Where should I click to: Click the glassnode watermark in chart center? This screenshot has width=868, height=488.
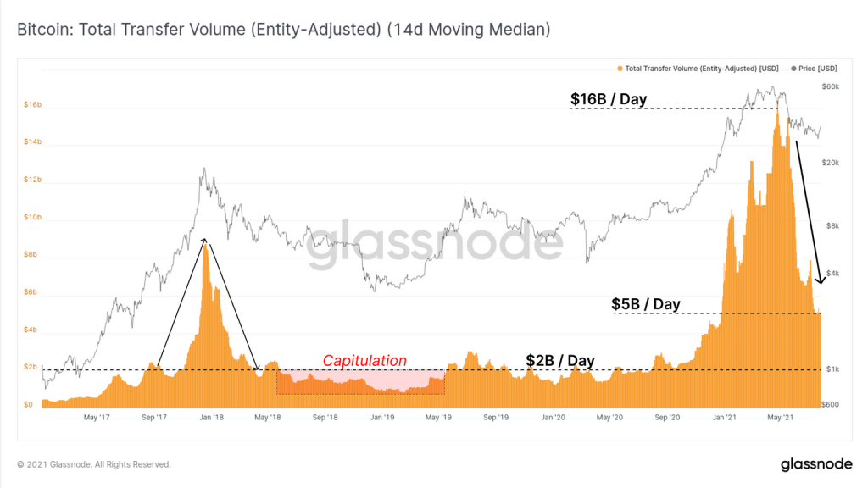[435, 242]
